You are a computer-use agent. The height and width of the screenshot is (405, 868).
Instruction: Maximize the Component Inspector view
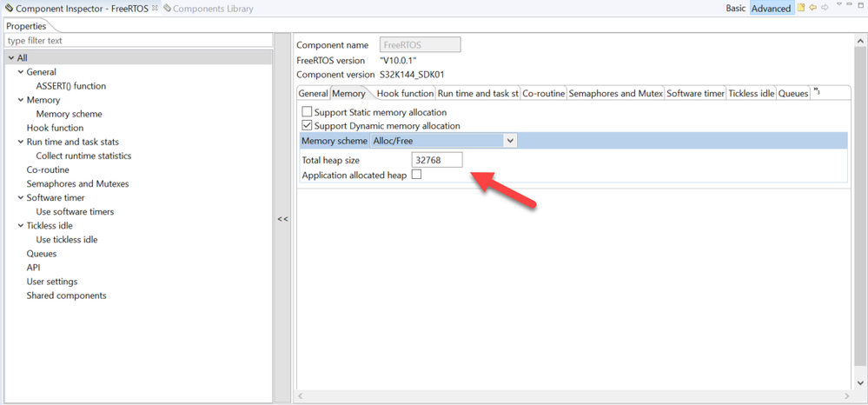point(861,4)
